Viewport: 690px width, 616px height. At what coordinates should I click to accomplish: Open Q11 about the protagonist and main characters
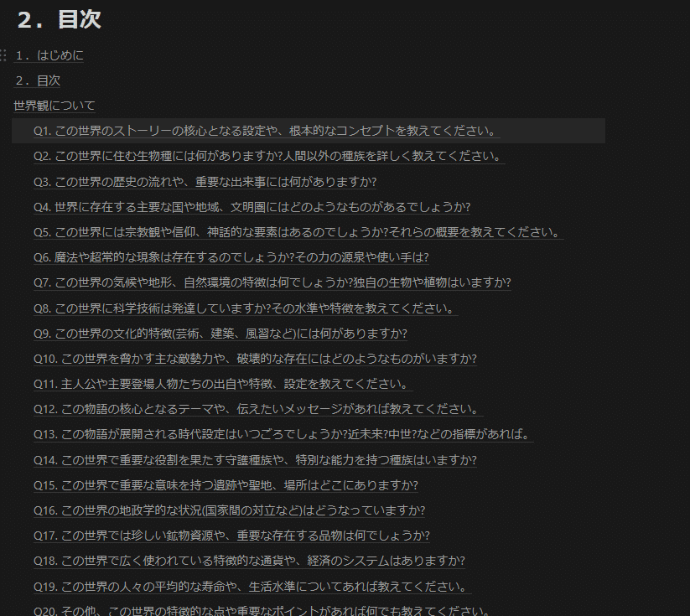pos(223,384)
